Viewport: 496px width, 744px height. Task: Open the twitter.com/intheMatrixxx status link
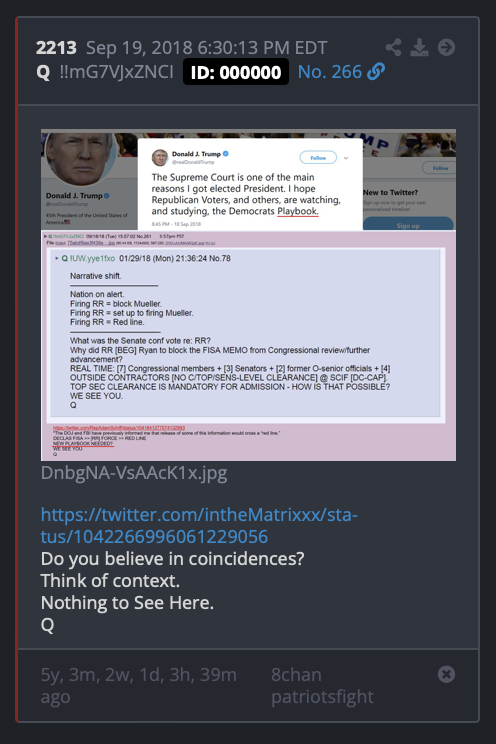click(199, 525)
